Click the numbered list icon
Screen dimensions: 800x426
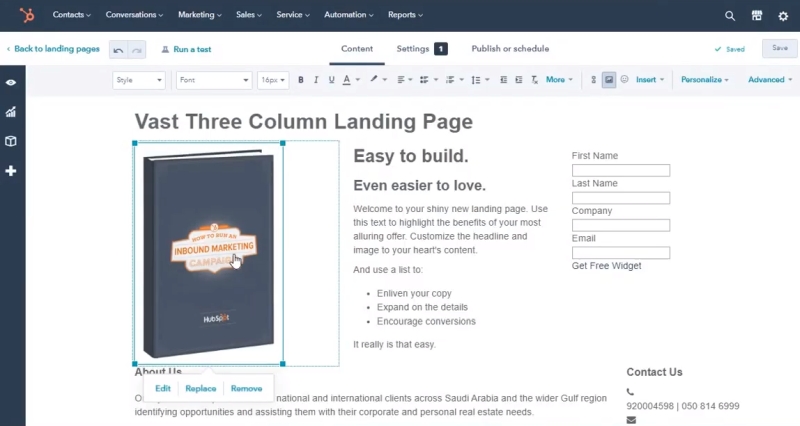pos(450,80)
